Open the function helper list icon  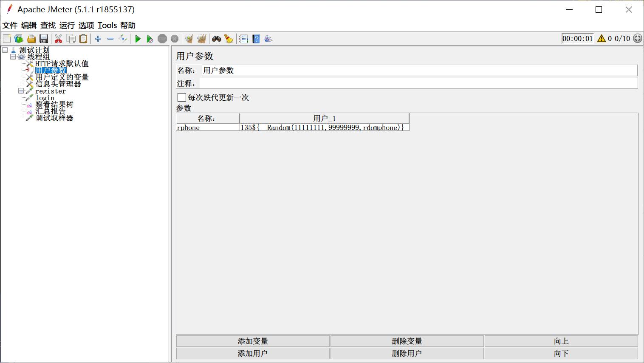point(243,39)
